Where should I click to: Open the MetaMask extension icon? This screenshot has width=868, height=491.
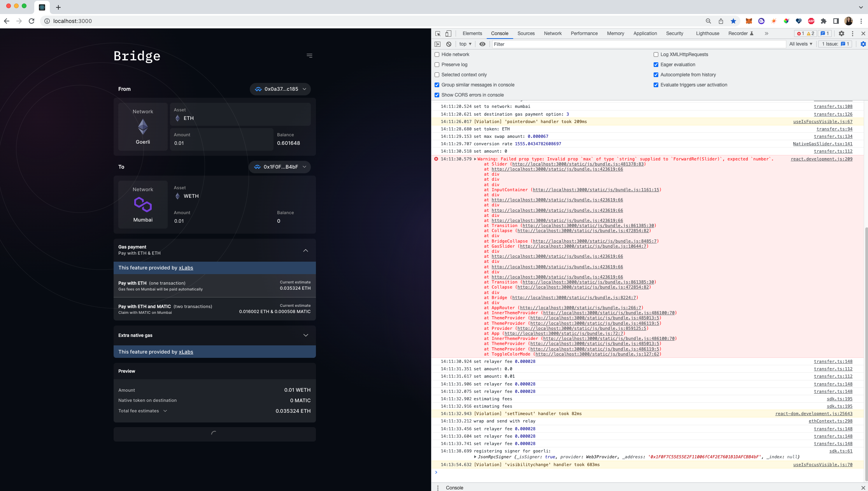pyautogui.click(x=749, y=21)
